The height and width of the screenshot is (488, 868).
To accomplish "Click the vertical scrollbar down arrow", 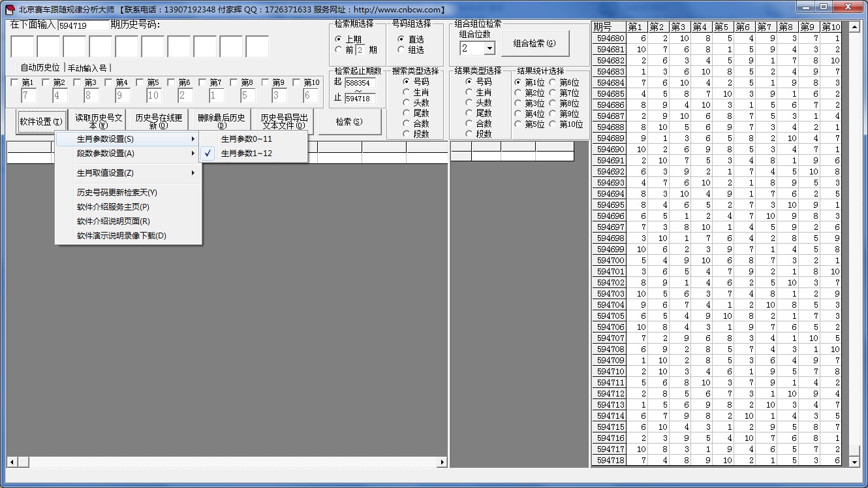I will (x=854, y=462).
